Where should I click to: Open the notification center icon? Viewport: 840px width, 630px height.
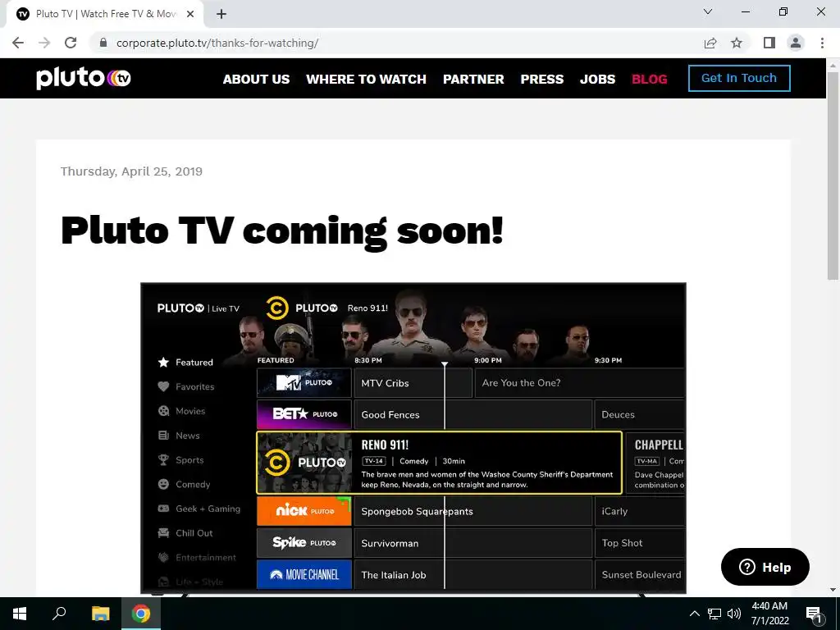814,614
